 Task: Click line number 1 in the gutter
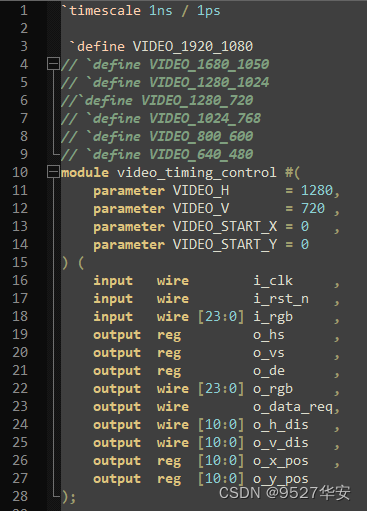[x=24, y=10]
